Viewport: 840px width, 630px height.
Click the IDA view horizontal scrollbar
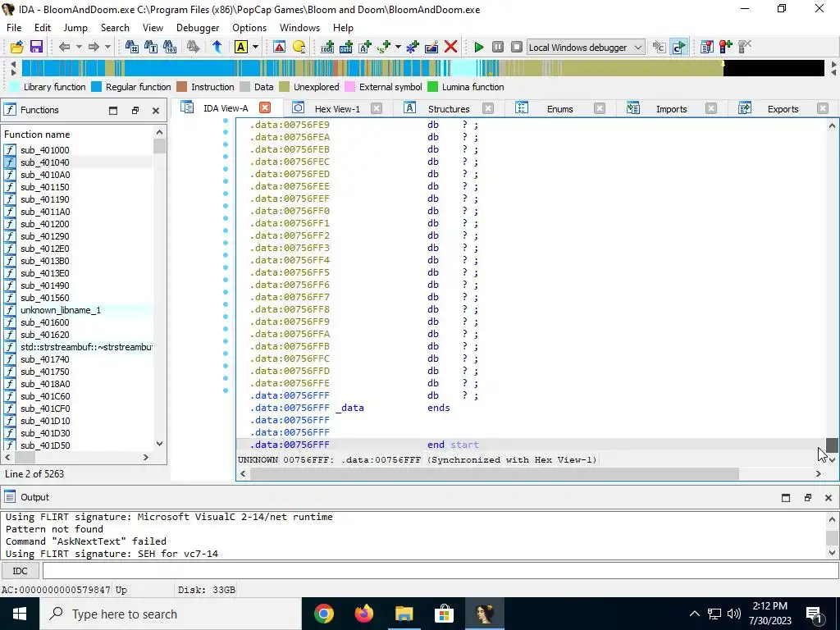[x=495, y=473]
